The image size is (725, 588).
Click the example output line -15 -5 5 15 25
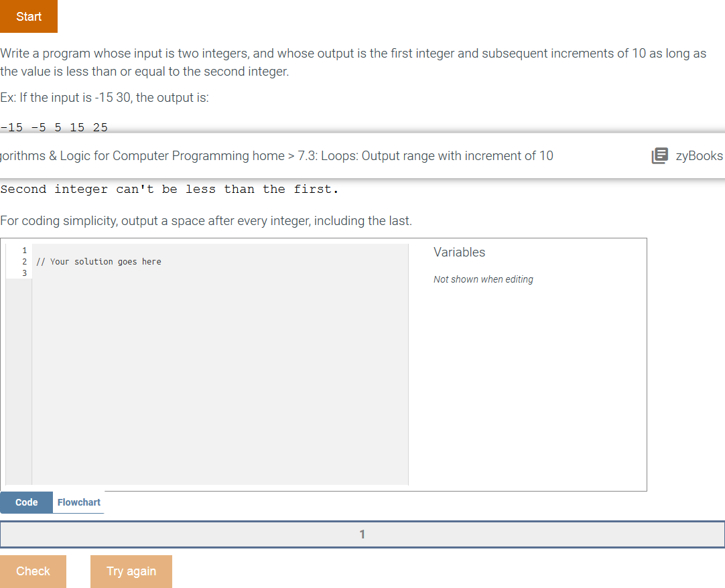54,127
